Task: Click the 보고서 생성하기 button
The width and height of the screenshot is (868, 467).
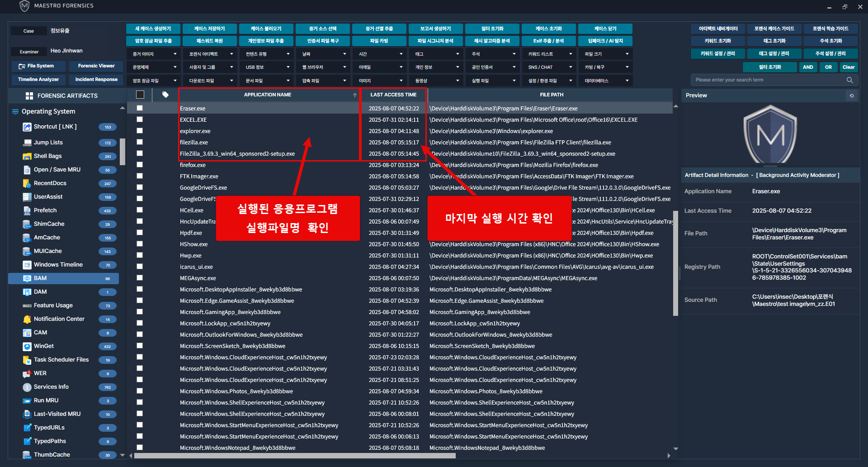Action: click(x=435, y=29)
